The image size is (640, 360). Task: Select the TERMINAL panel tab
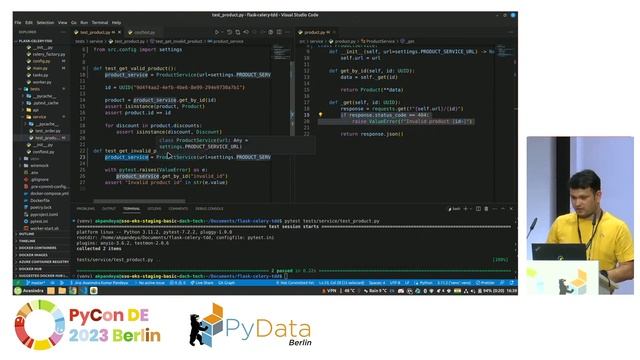pyautogui.click(x=131, y=209)
